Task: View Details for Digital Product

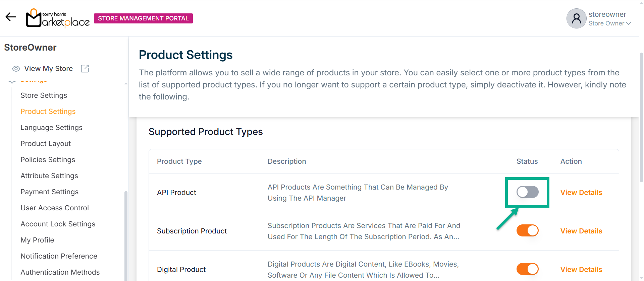Action: pyautogui.click(x=581, y=270)
